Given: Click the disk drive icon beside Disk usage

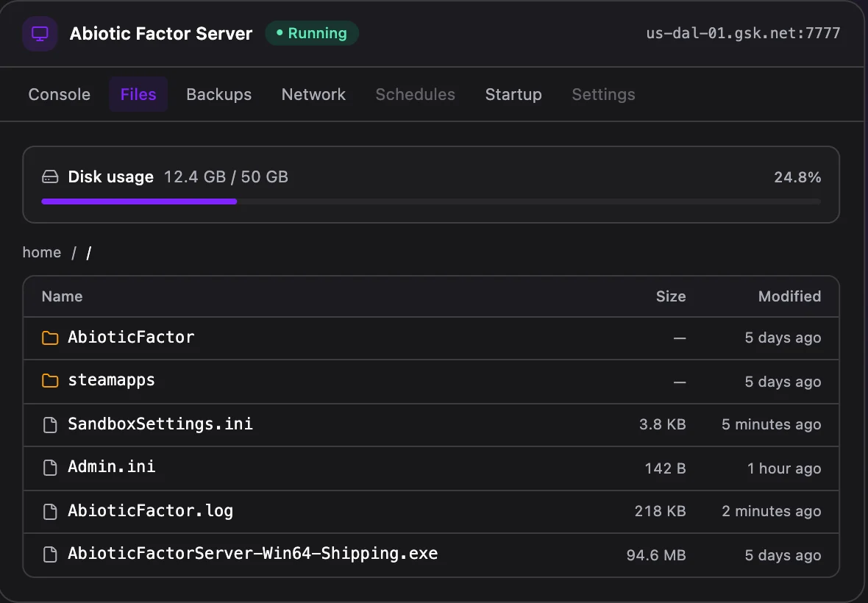Looking at the screenshot, I should pos(50,177).
